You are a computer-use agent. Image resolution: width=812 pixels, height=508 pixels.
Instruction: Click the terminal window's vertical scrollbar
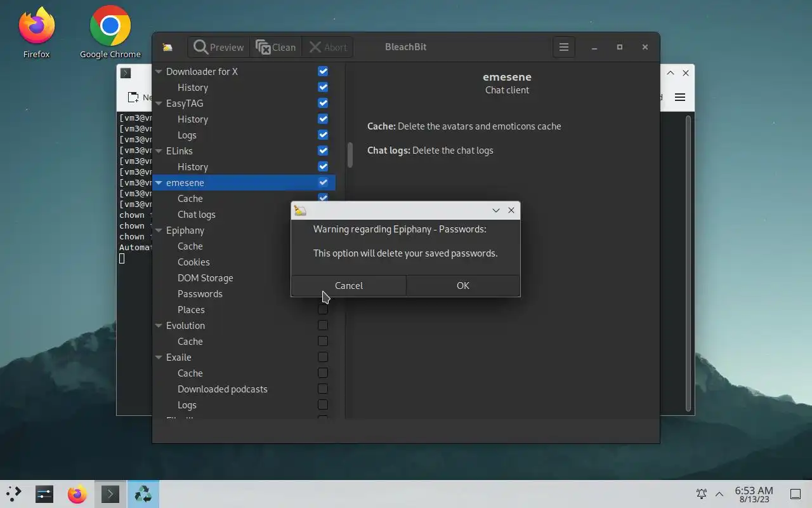point(688,264)
